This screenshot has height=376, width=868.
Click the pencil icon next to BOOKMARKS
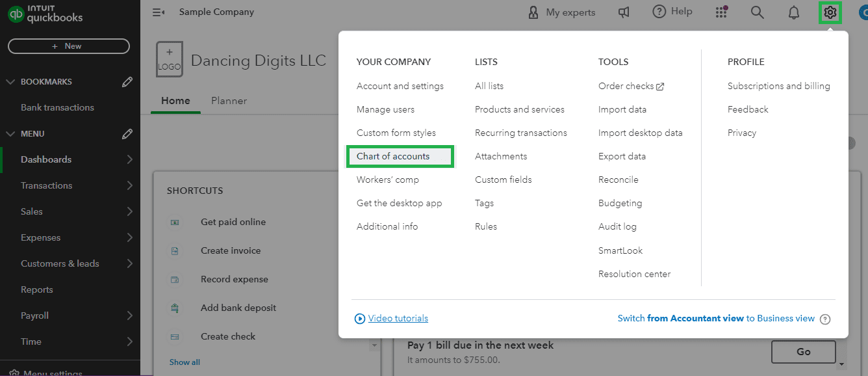click(x=127, y=81)
